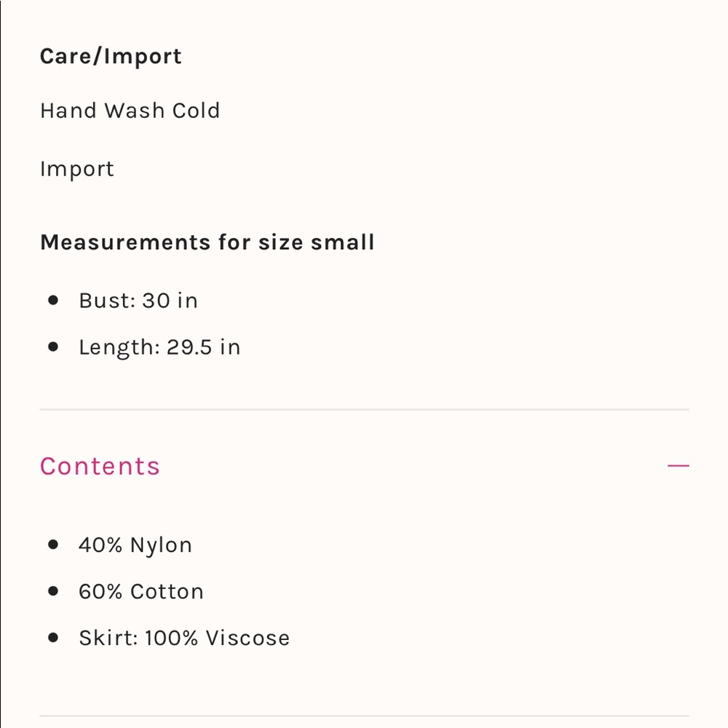Click the Bust: 30 in measurement
Viewport: 728px width, 728px height.
tap(138, 301)
